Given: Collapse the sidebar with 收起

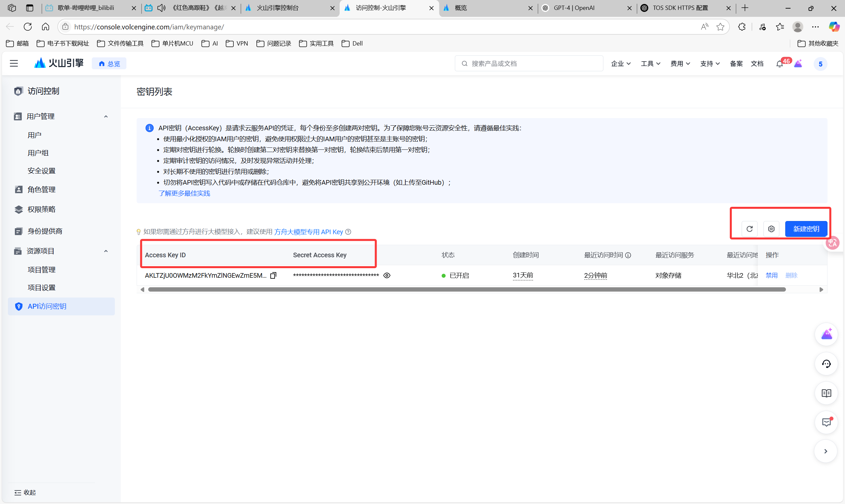Looking at the screenshot, I should click(x=25, y=492).
